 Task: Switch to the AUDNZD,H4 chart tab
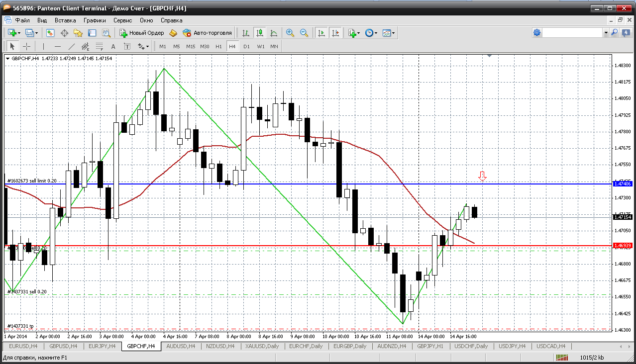pyautogui.click(x=392, y=346)
